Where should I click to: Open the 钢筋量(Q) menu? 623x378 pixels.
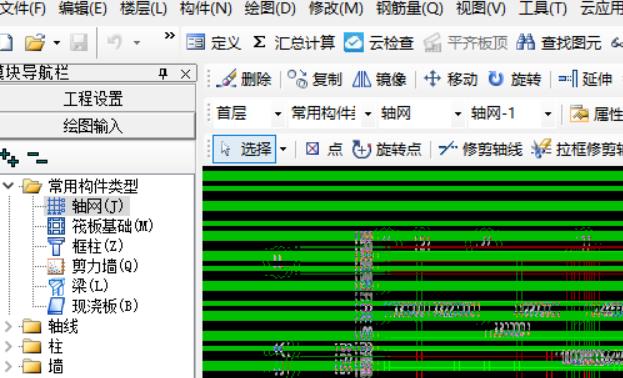click(410, 8)
